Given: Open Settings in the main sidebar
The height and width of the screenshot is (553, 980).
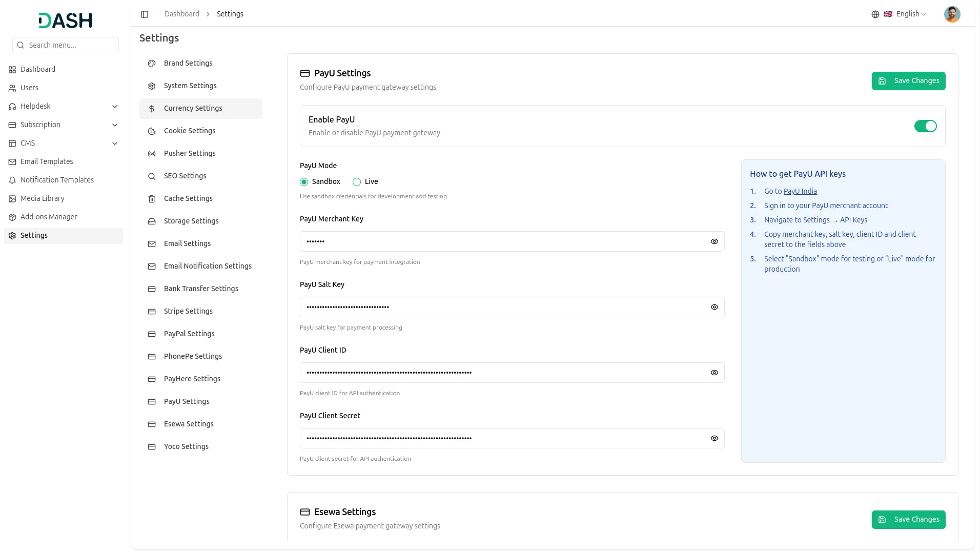Looking at the screenshot, I should coord(64,236).
